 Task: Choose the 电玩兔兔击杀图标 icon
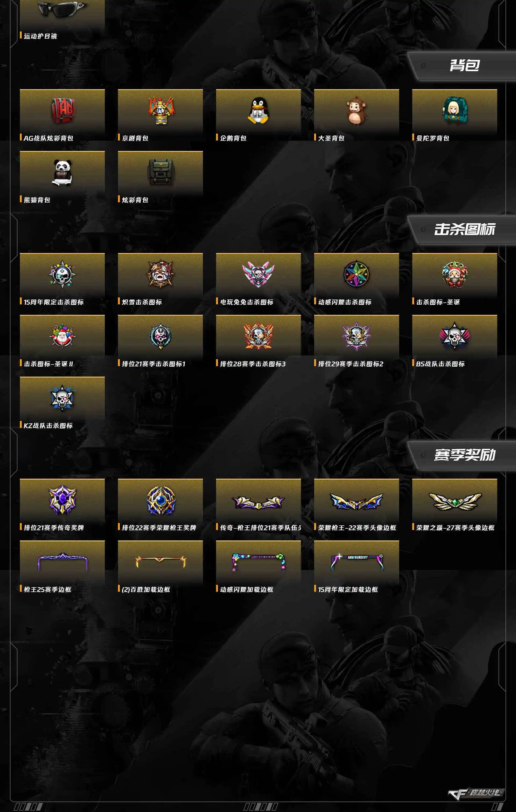pyautogui.click(x=259, y=274)
